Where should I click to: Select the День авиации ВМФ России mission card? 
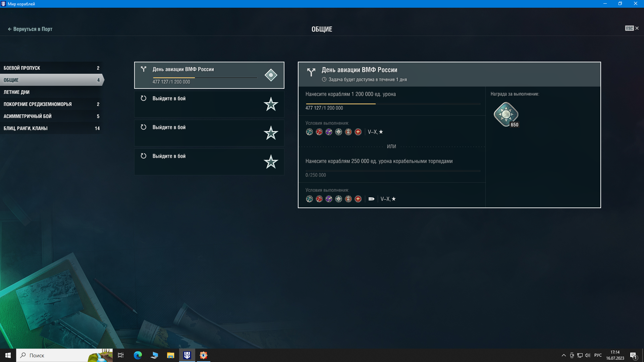(x=209, y=75)
